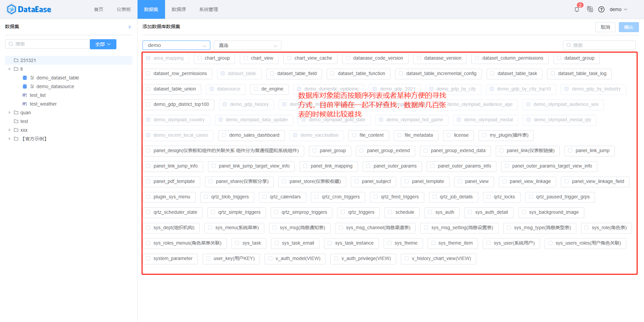
Task: Click the 【官方示例】 folder icon
Action: (16, 139)
